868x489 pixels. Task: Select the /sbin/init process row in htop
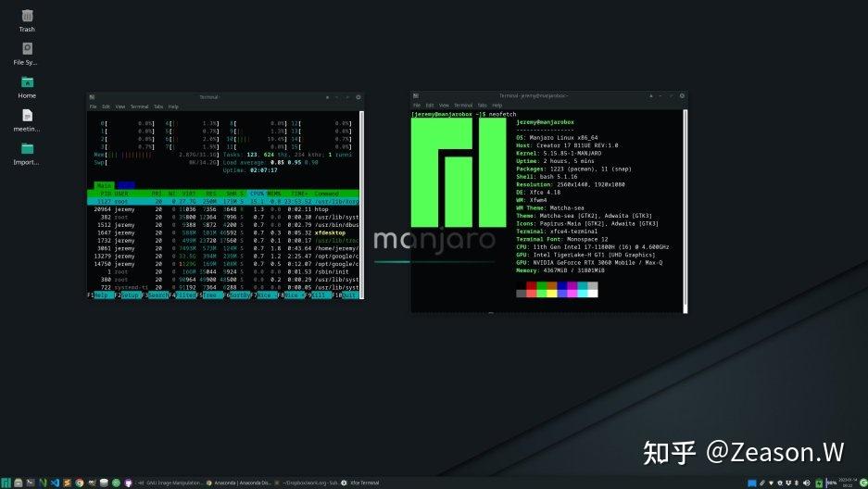point(223,271)
